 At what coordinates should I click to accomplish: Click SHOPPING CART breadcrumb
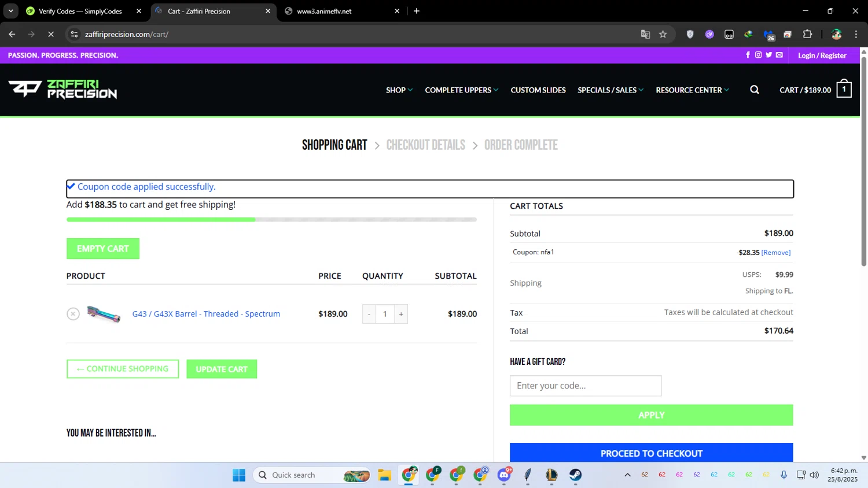334,145
